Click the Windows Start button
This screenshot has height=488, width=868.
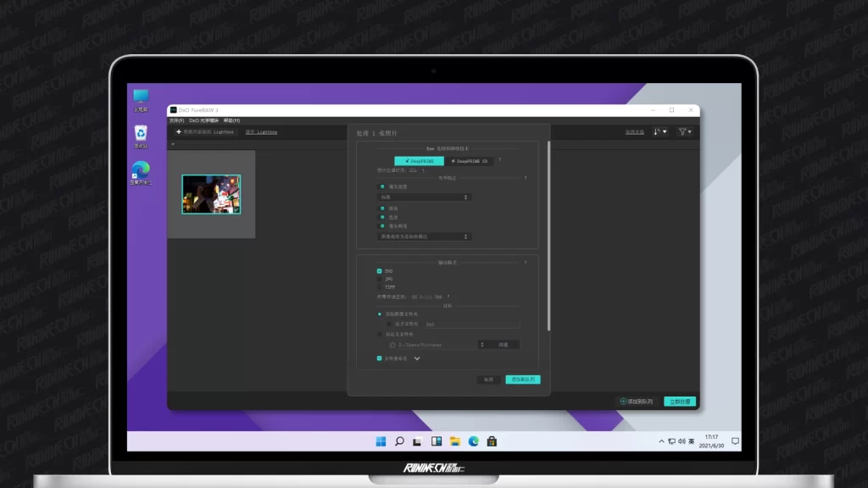(x=381, y=441)
